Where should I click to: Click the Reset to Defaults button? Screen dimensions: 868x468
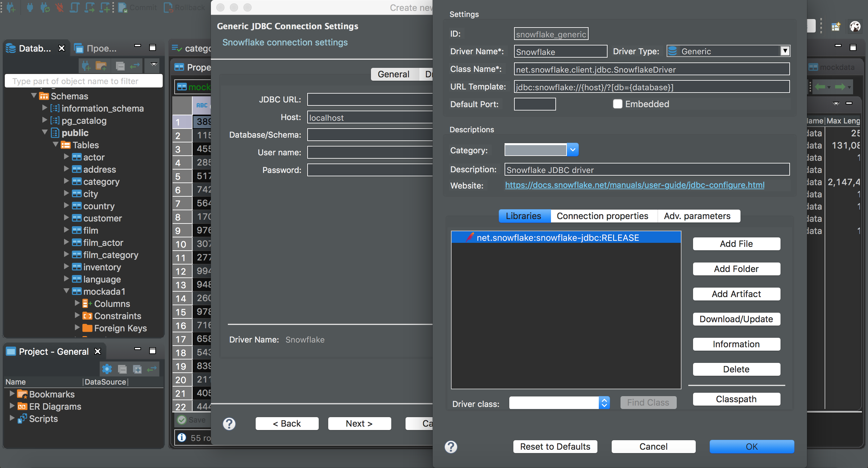pos(554,446)
